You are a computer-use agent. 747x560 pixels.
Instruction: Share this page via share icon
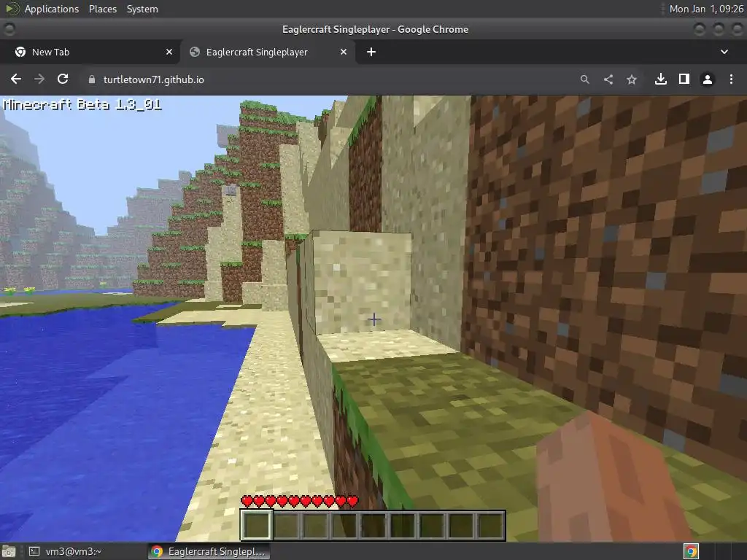coord(608,79)
